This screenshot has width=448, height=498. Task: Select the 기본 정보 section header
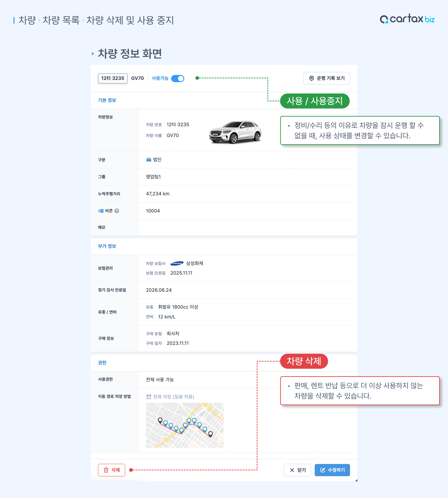[x=107, y=100]
